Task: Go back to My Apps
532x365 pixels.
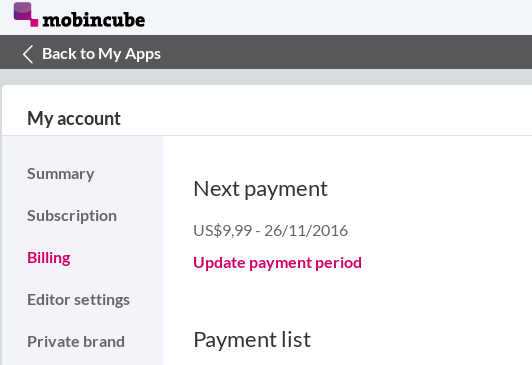Action: [101, 54]
